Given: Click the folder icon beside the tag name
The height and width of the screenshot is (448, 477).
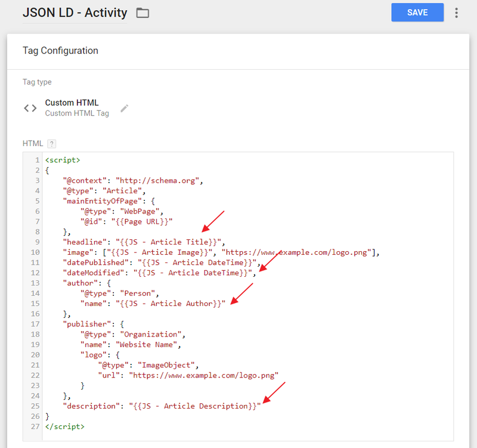Looking at the screenshot, I should [143, 13].
